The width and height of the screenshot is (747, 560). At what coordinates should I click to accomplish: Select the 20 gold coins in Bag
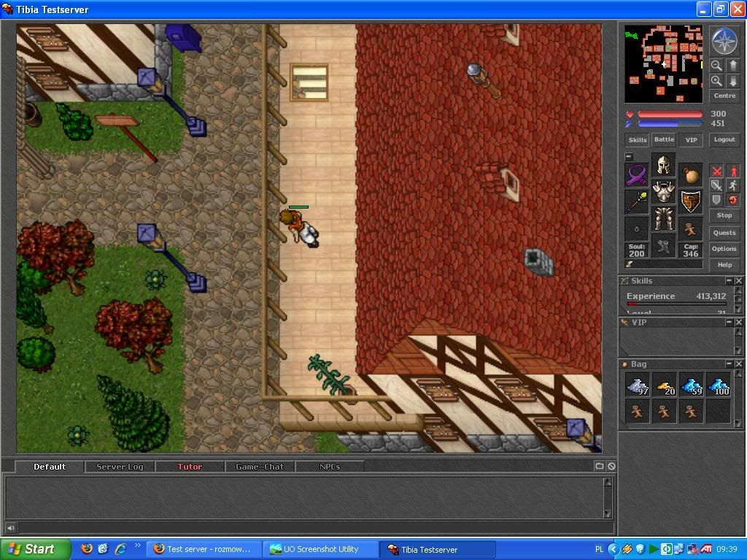point(665,385)
